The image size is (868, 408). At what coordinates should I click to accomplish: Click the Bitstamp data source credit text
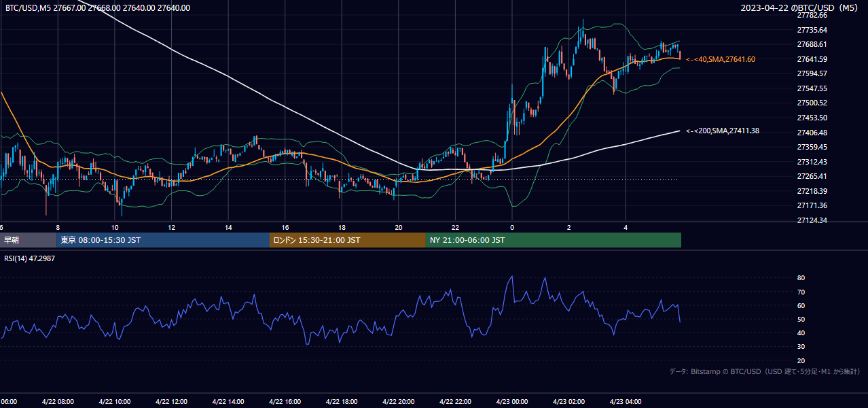click(765, 371)
